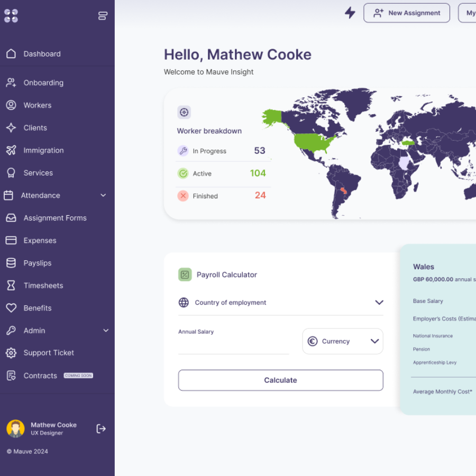Click the New Assignment button
Screen dimensions: 476x476
pyautogui.click(x=407, y=13)
